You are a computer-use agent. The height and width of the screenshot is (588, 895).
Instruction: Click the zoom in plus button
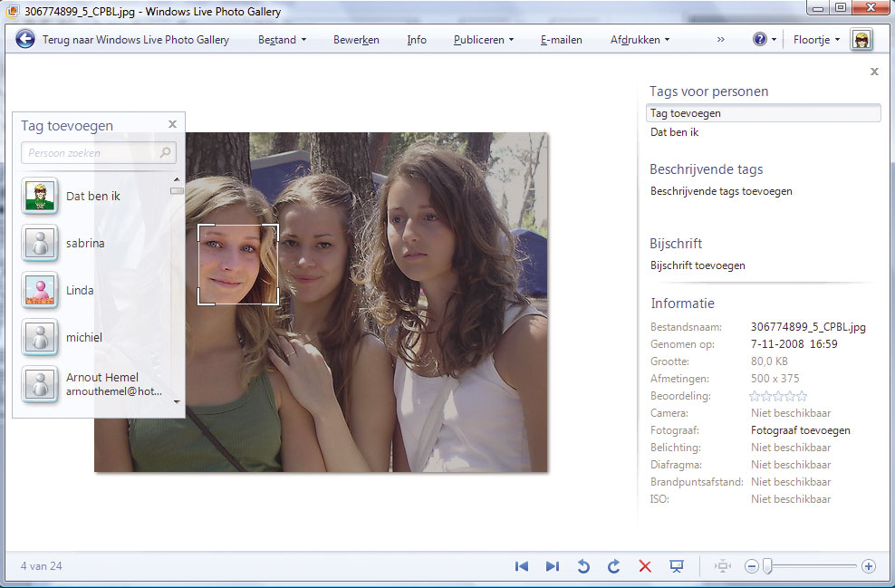point(869,566)
